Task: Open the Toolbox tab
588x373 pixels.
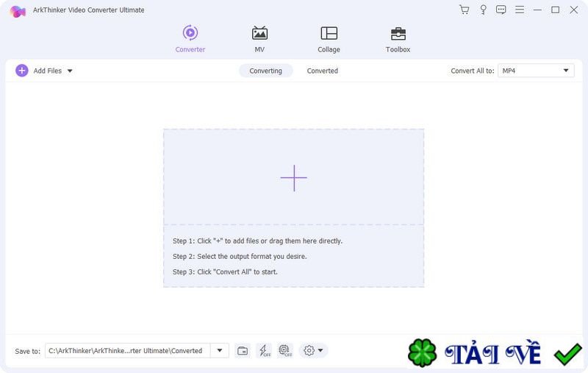Action: (398, 39)
